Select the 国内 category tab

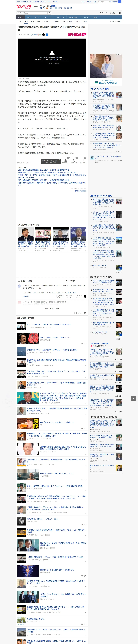pyautogui.click(x=26, y=21)
